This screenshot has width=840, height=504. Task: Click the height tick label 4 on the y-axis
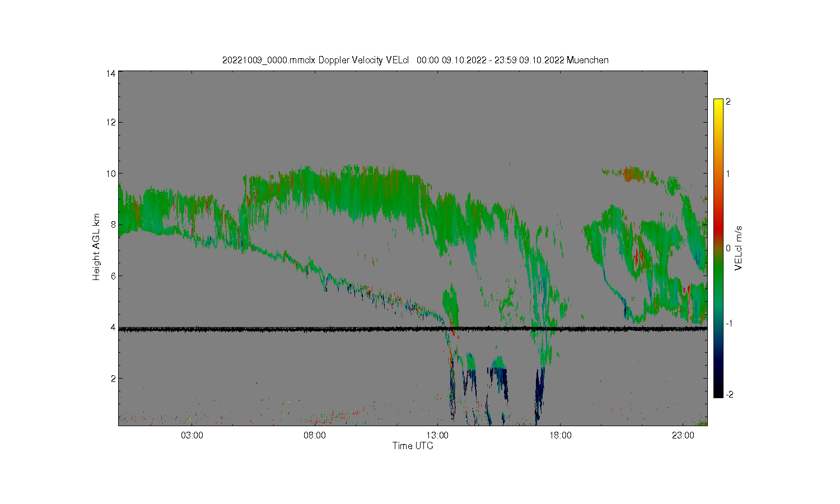[x=113, y=327]
